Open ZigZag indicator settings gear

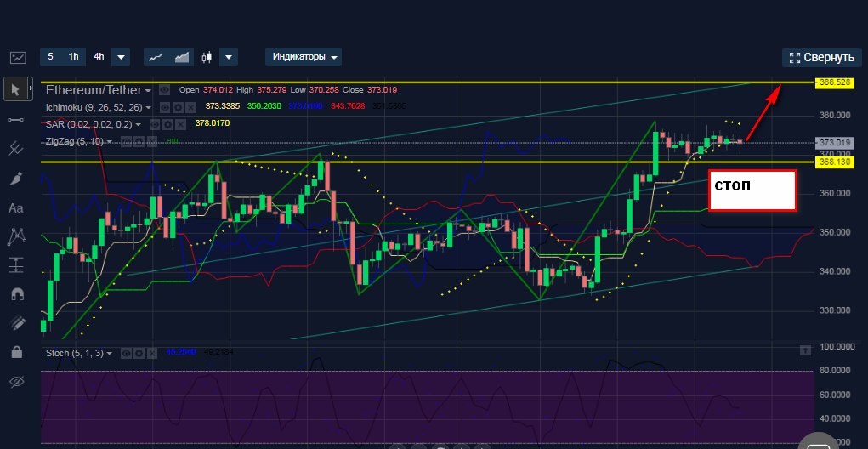click(x=137, y=142)
